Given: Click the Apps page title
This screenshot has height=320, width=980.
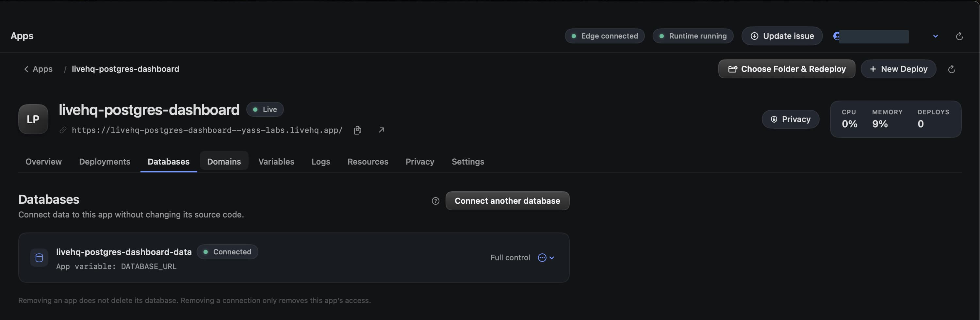Looking at the screenshot, I should [x=22, y=36].
